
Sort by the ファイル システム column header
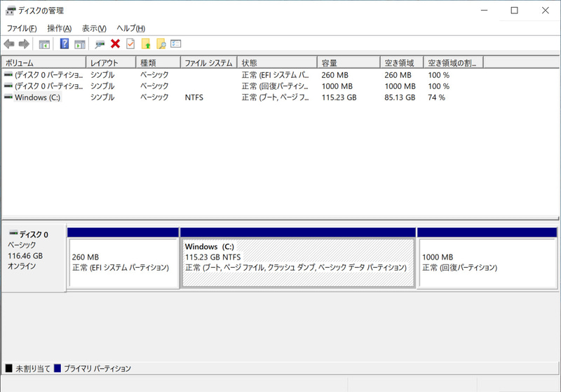209,62
